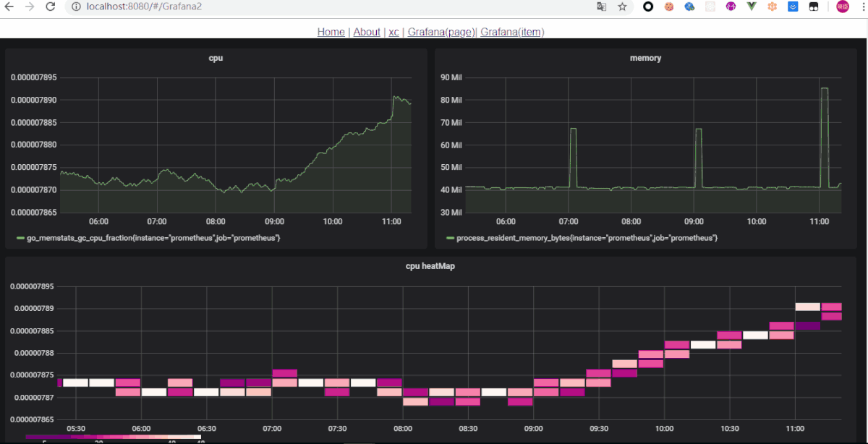868x444 pixels.
Task: Click the browser forward arrow
Action: pos(30,7)
